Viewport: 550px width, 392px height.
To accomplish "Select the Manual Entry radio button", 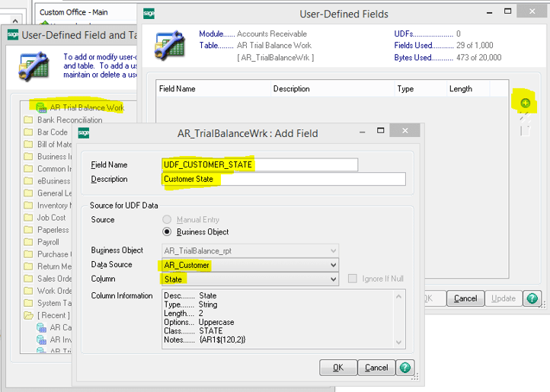I will (167, 220).
